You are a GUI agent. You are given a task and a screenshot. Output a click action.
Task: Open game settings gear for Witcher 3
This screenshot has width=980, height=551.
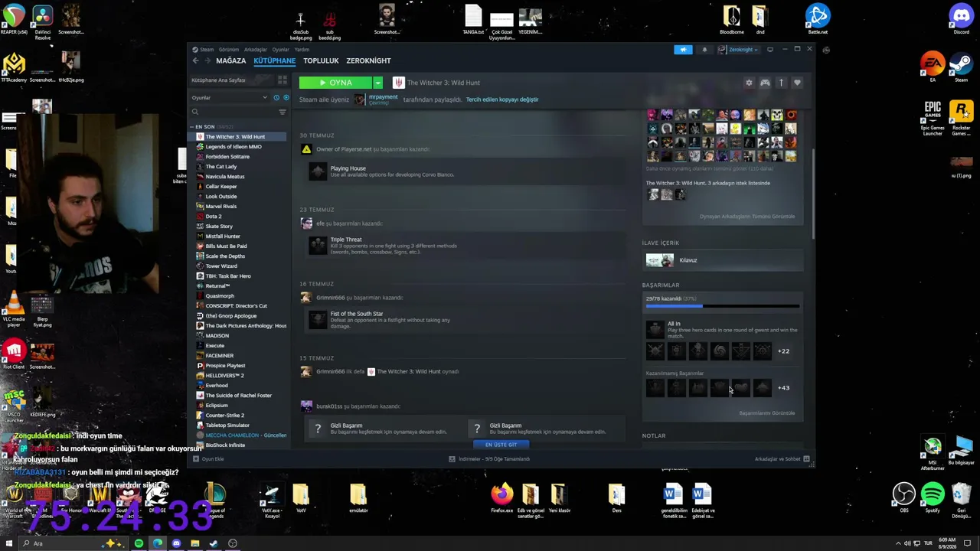coord(749,83)
